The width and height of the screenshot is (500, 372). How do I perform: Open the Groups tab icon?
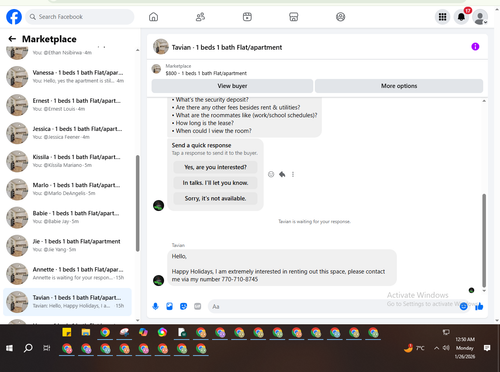(x=340, y=17)
